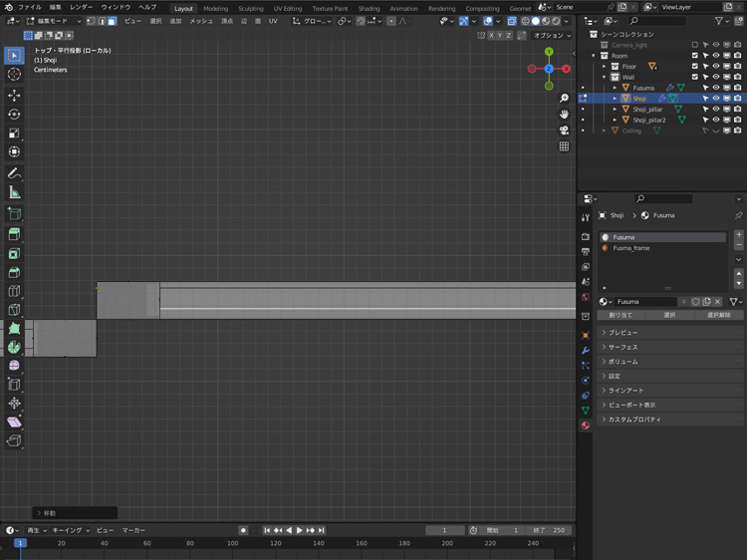Toggle visibility of Shoji_pillar object
The width and height of the screenshot is (747, 560).
tap(715, 110)
